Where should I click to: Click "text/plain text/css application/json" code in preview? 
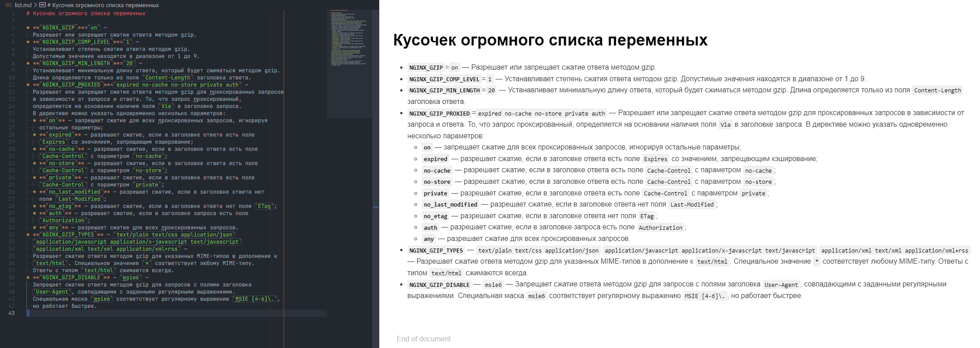pyautogui.click(x=538, y=251)
